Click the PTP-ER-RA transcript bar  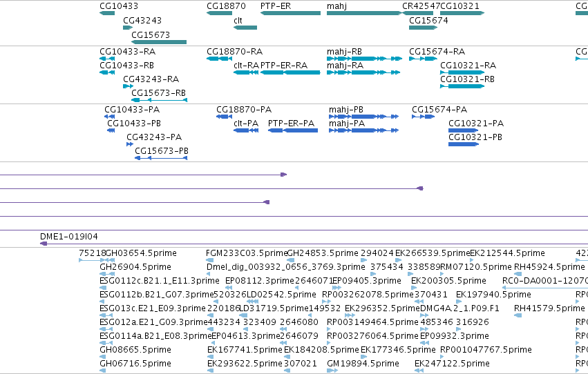291,72
